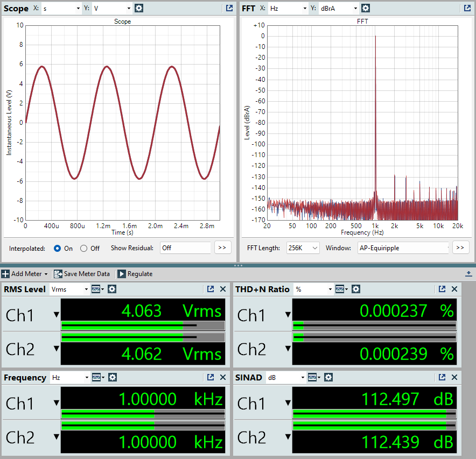Turn Interpolated On radio button
Image resolution: width=476 pixels, height=459 pixels.
tap(58, 248)
